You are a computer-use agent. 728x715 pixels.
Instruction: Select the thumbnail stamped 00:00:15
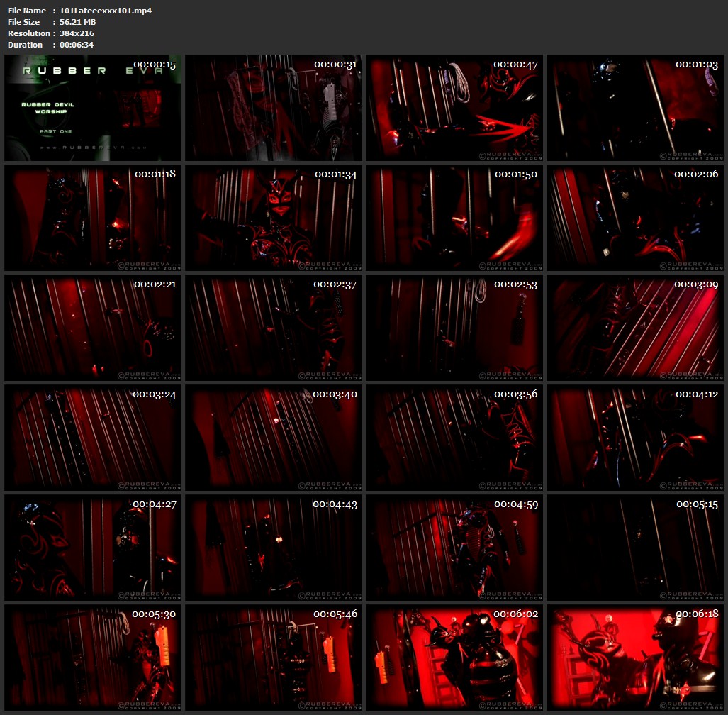pos(93,108)
